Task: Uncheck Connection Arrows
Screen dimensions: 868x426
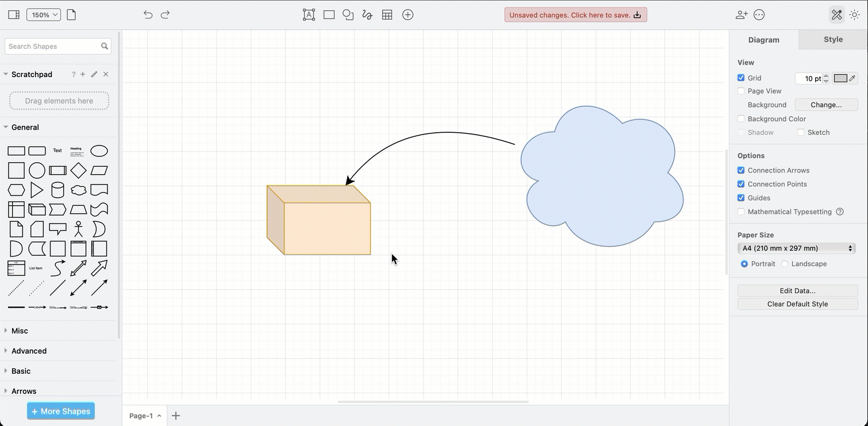Action: pos(741,170)
